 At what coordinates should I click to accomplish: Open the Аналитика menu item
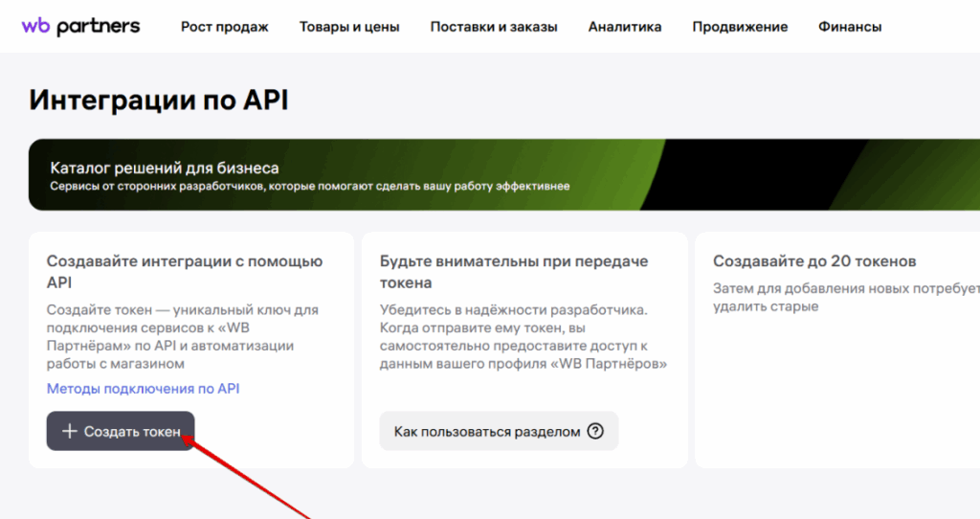[625, 27]
